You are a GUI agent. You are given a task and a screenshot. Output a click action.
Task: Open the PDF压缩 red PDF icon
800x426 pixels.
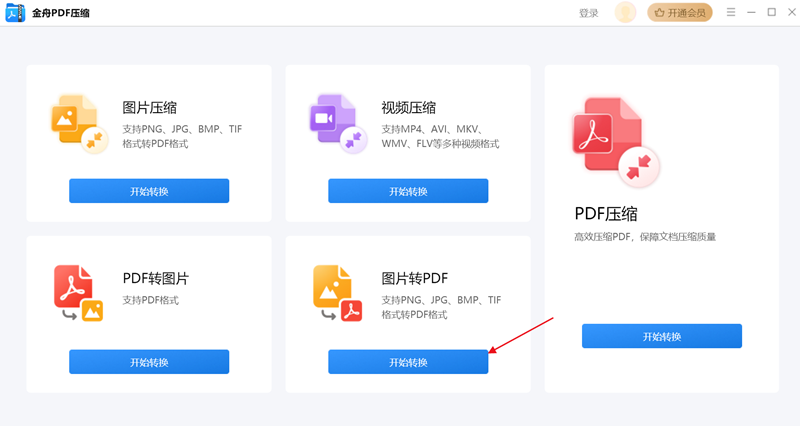pos(616,142)
